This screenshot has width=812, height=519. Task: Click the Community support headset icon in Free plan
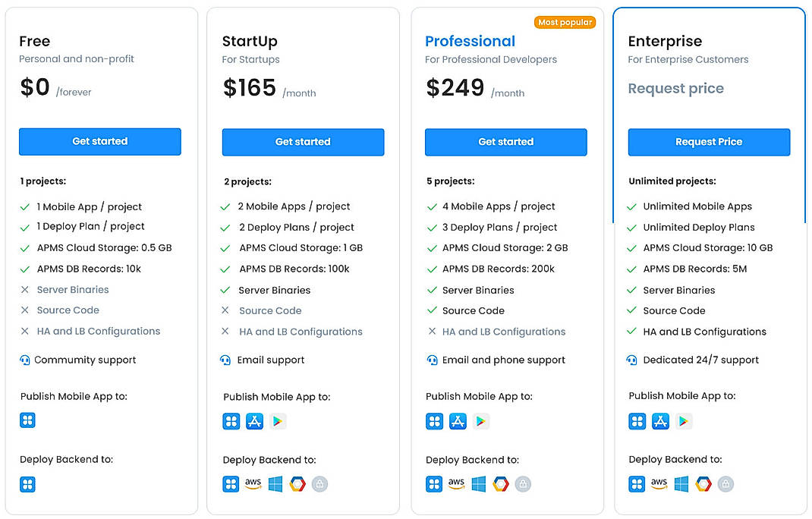(x=25, y=360)
